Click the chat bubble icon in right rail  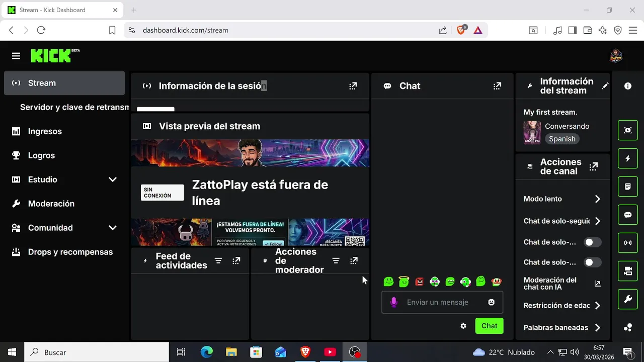click(x=628, y=215)
